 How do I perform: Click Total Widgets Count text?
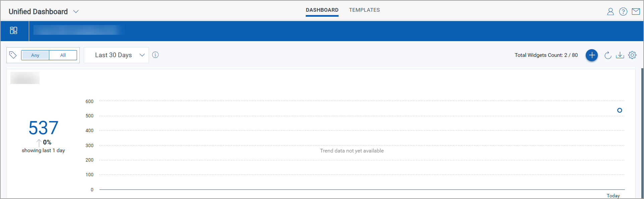[x=546, y=55]
